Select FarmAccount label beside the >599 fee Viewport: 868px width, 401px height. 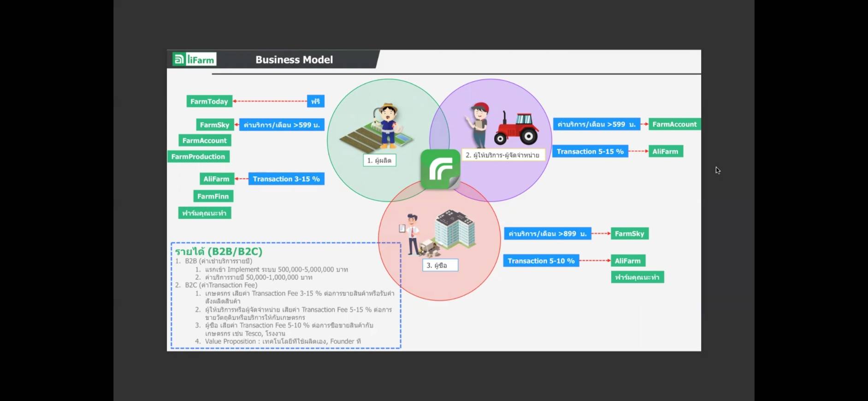[674, 124]
